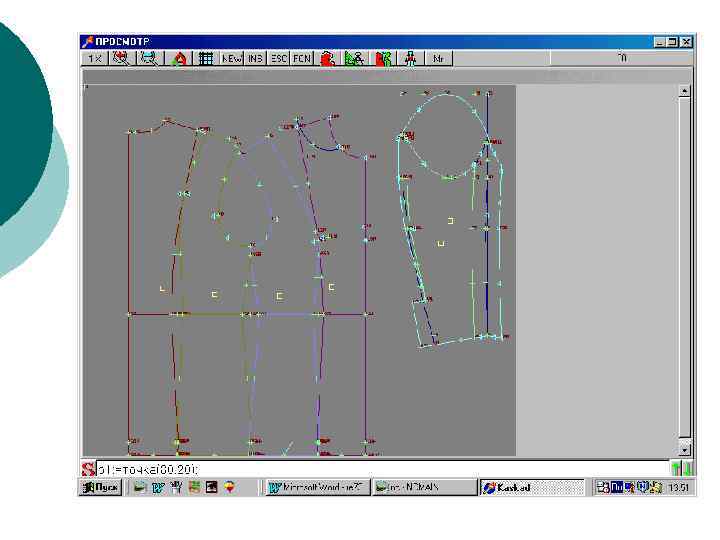Click the INS toolbar button
720x540 pixels.
[x=255, y=58]
